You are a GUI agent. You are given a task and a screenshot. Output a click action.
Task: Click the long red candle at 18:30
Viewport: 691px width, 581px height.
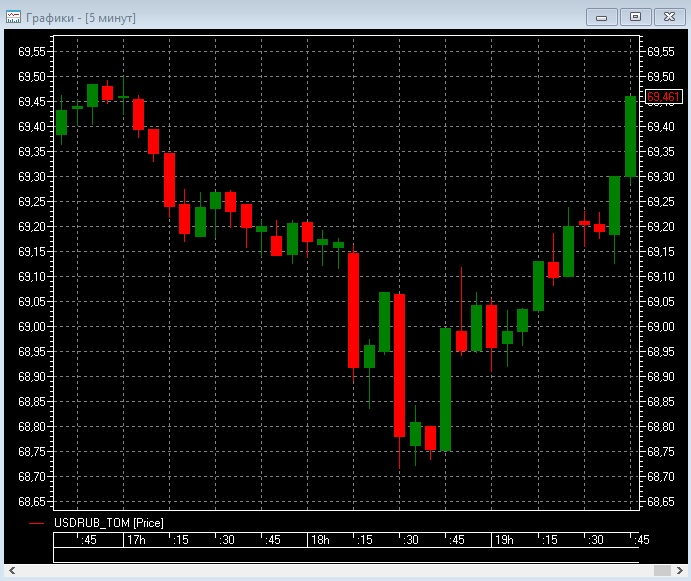point(399,365)
